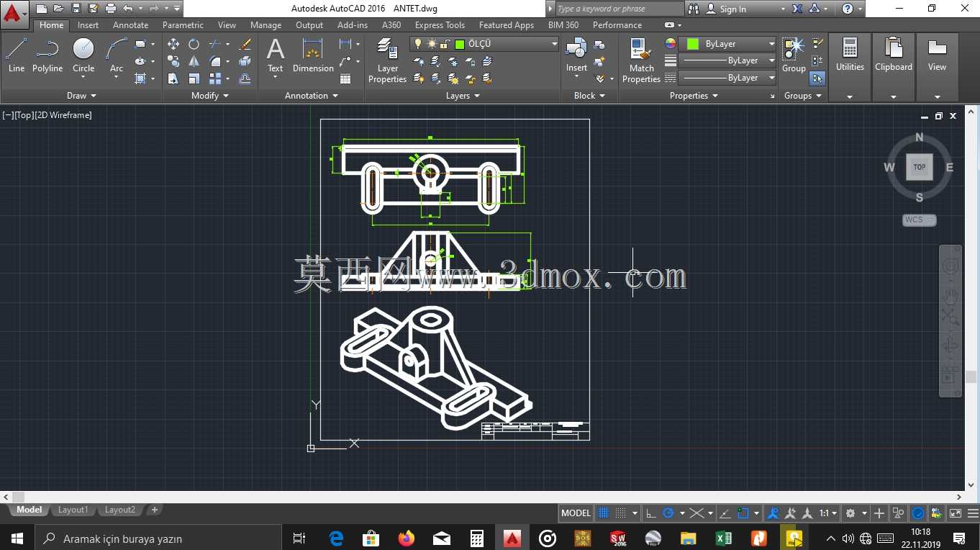
Task: Insert a Table from Annotation panel
Action: [345, 78]
